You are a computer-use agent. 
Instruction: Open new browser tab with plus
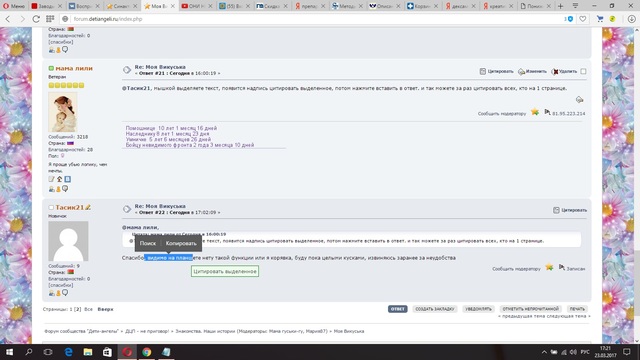[560, 6]
